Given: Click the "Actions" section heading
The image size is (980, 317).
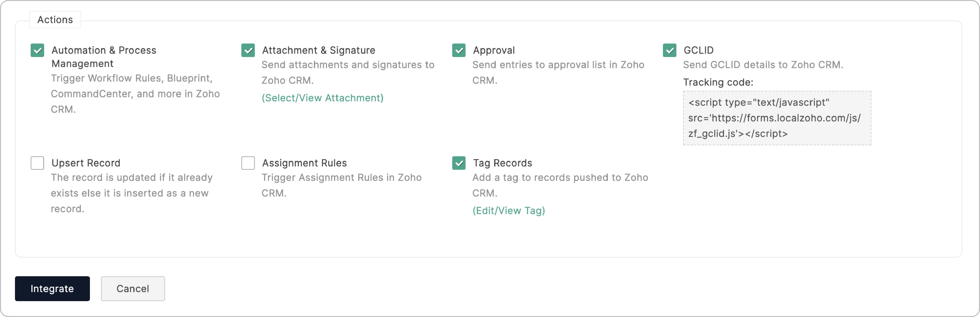Looking at the screenshot, I should tap(55, 20).
